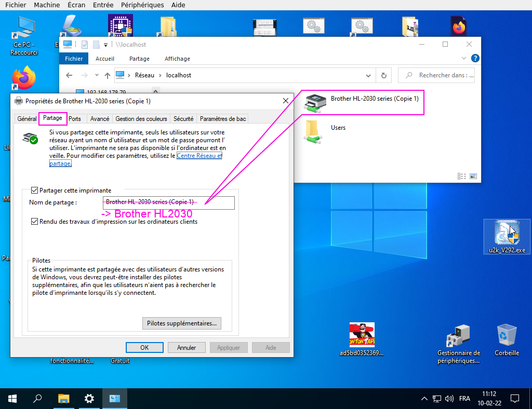Open Gestionnaire de périphériques shortcut

459,344
